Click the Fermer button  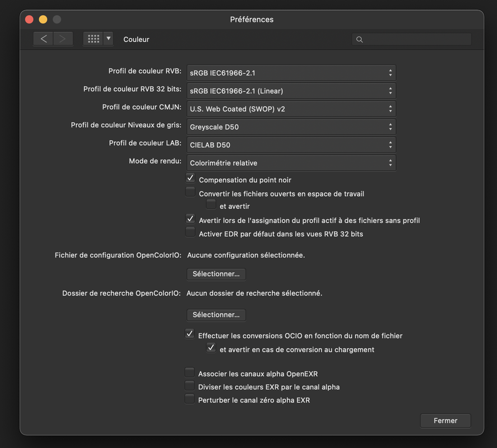tap(445, 421)
